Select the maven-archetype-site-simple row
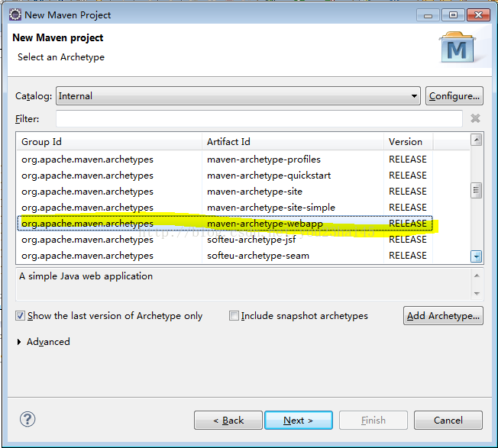This screenshot has height=448, width=498. [x=225, y=208]
